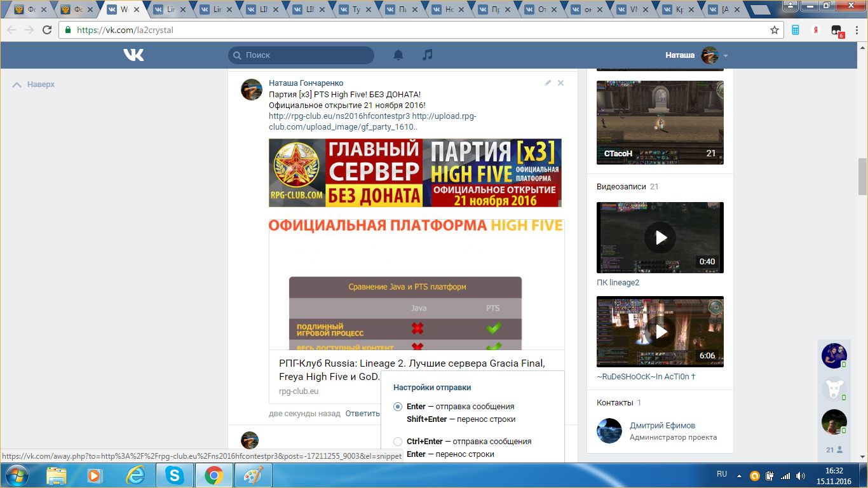Screen dimensions: 868x488
Task: Edit the post using pencil icon
Action: (x=548, y=83)
